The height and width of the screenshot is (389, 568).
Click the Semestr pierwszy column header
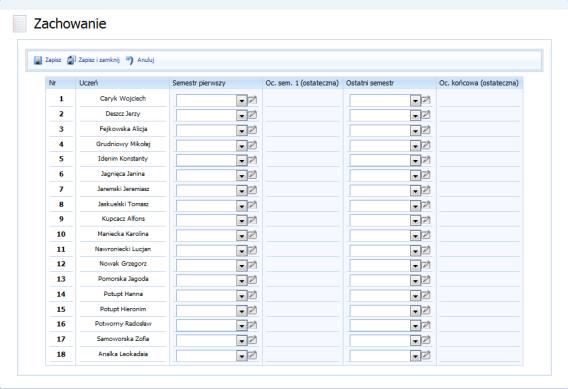pyautogui.click(x=199, y=83)
